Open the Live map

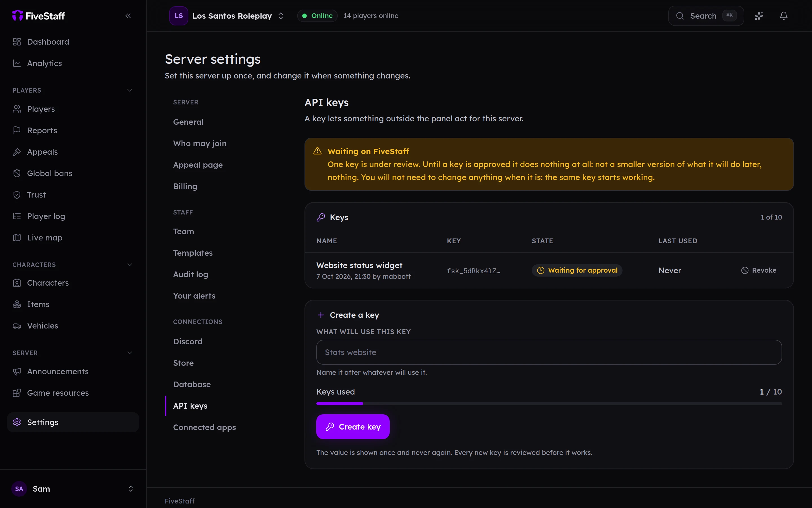[x=73, y=238]
